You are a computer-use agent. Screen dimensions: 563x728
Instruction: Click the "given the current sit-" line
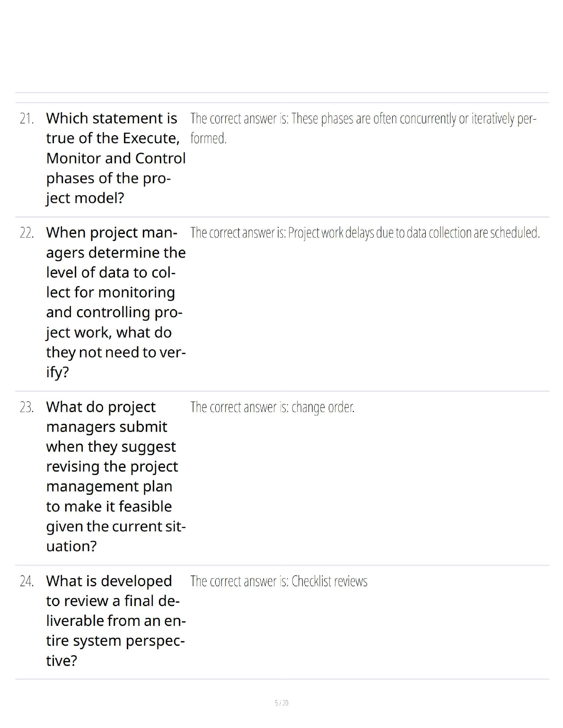point(116,526)
